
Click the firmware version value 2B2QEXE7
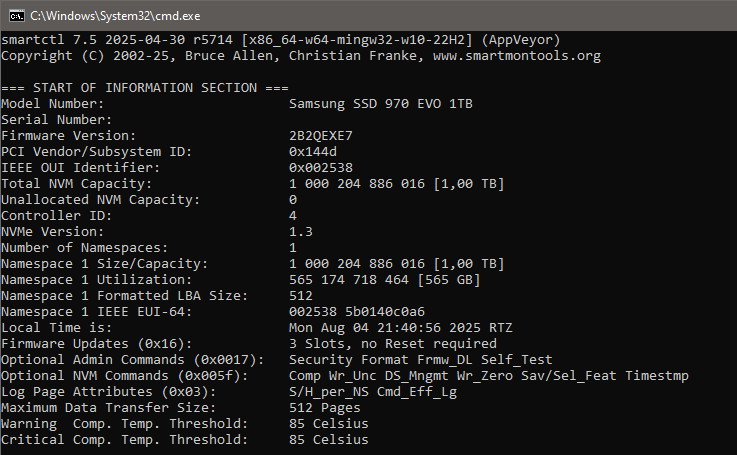click(321, 136)
